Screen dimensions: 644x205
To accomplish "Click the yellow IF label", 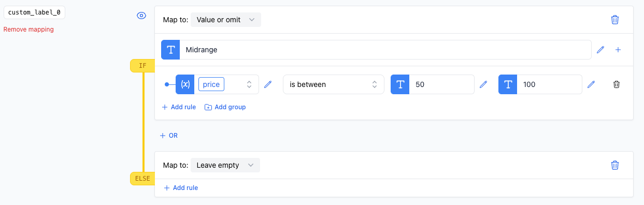I will click(142, 66).
